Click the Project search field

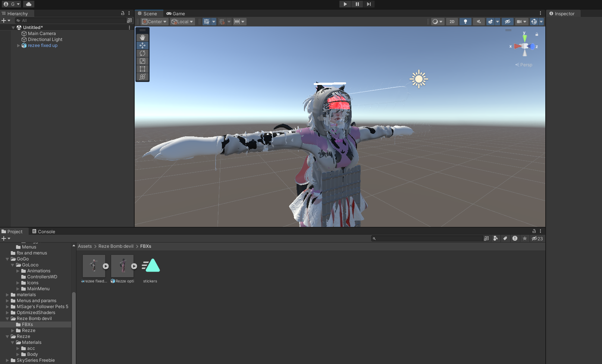click(427, 238)
